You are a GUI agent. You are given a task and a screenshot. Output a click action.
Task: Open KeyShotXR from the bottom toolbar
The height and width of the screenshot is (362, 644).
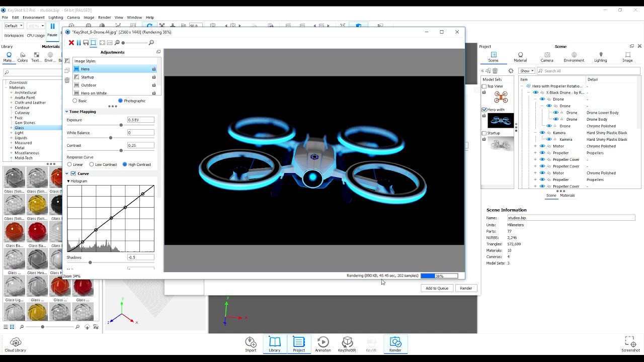pyautogui.click(x=347, y=344)
